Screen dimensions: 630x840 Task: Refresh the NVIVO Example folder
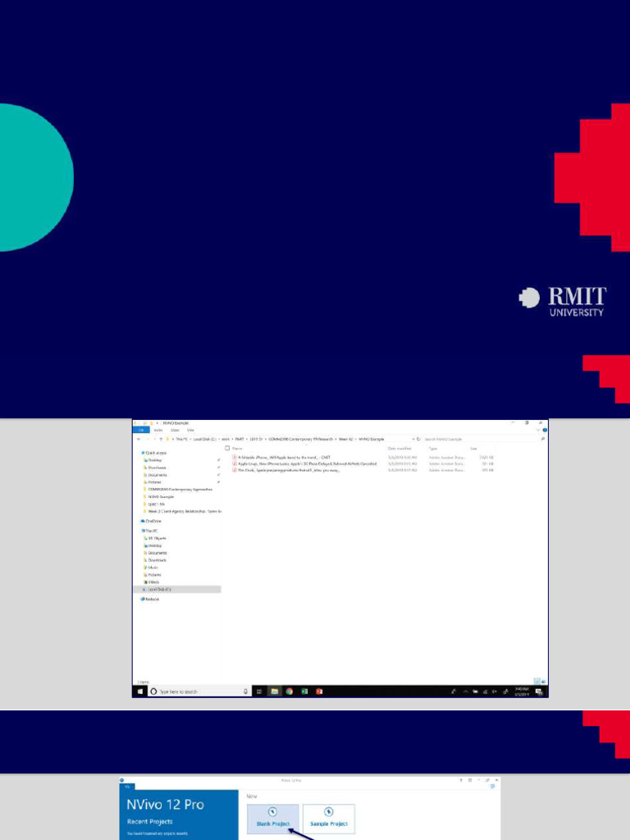(418, 440)
